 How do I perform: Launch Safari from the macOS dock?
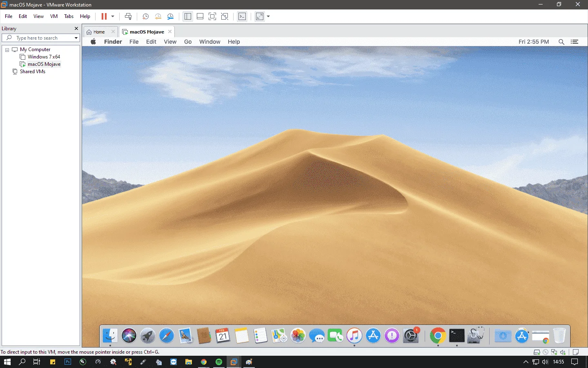167,336
